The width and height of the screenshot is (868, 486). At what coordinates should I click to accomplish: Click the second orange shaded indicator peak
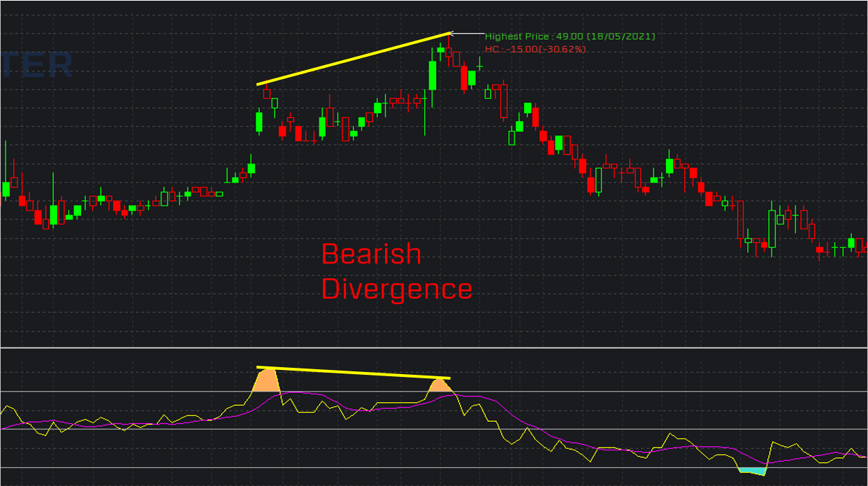(439, 385)
